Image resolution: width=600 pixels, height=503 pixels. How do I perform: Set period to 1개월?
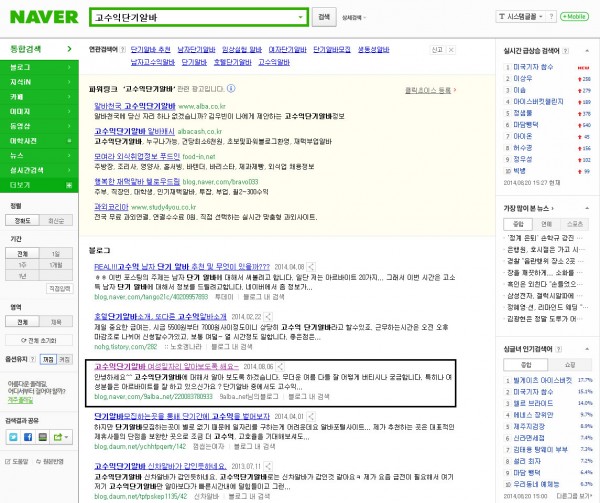(x=56, y=265)
